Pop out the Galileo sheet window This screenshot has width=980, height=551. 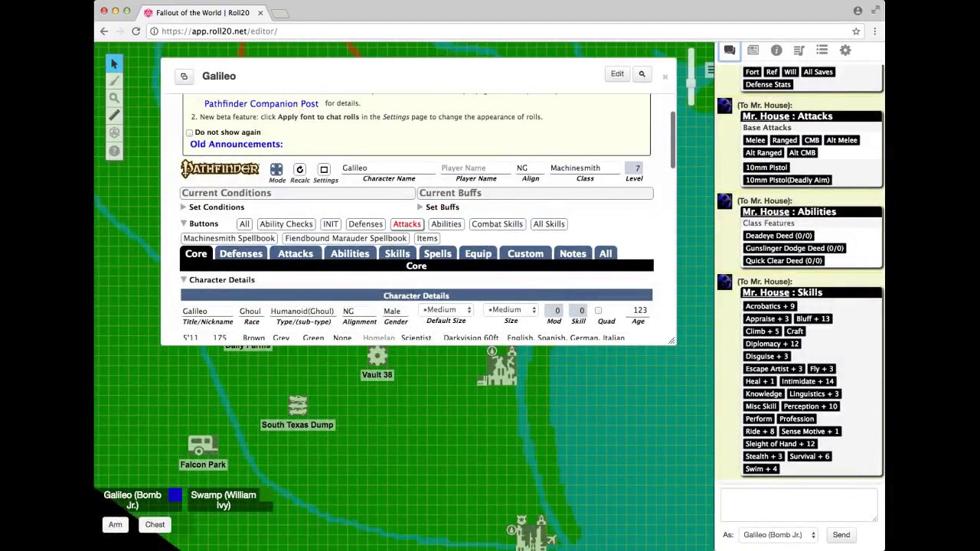(x=184, y=76)
